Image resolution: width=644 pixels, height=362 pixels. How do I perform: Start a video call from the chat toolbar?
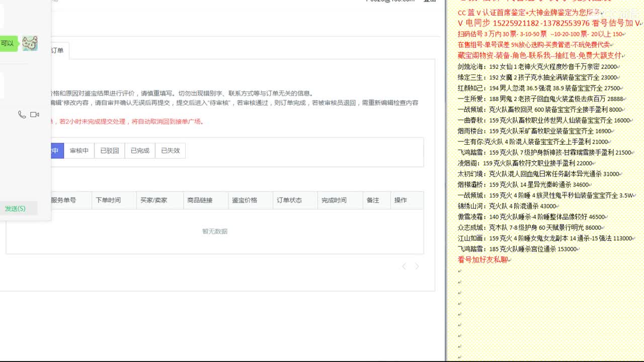click(34, 115)
